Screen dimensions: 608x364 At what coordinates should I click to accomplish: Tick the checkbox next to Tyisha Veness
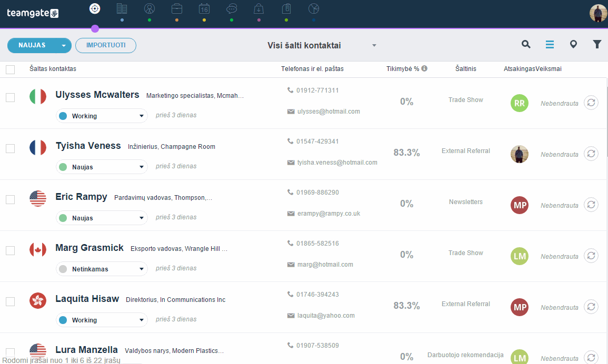pos(11,148)
